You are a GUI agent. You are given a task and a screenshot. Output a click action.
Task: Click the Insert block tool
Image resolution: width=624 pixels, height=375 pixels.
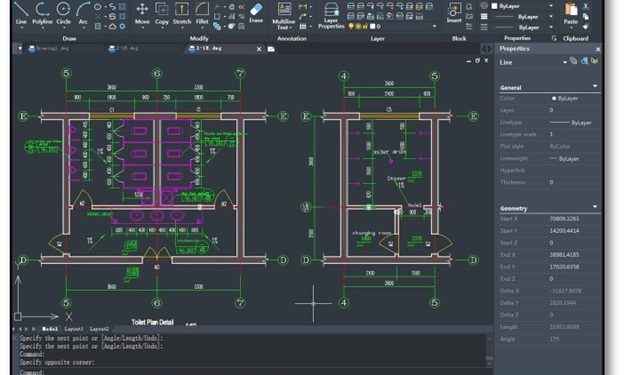click(x=454, y=13)
